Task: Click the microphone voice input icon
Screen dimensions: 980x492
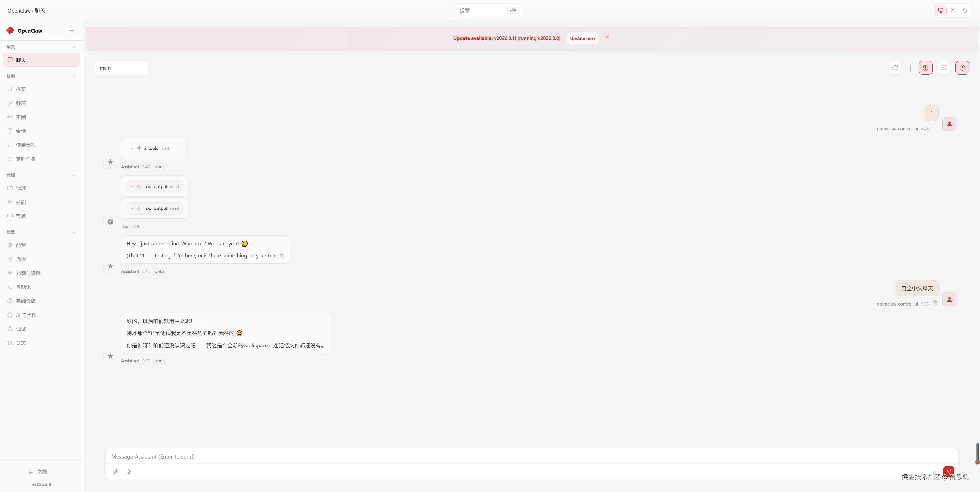Action: pyautogui.click(x=129, y=472)
